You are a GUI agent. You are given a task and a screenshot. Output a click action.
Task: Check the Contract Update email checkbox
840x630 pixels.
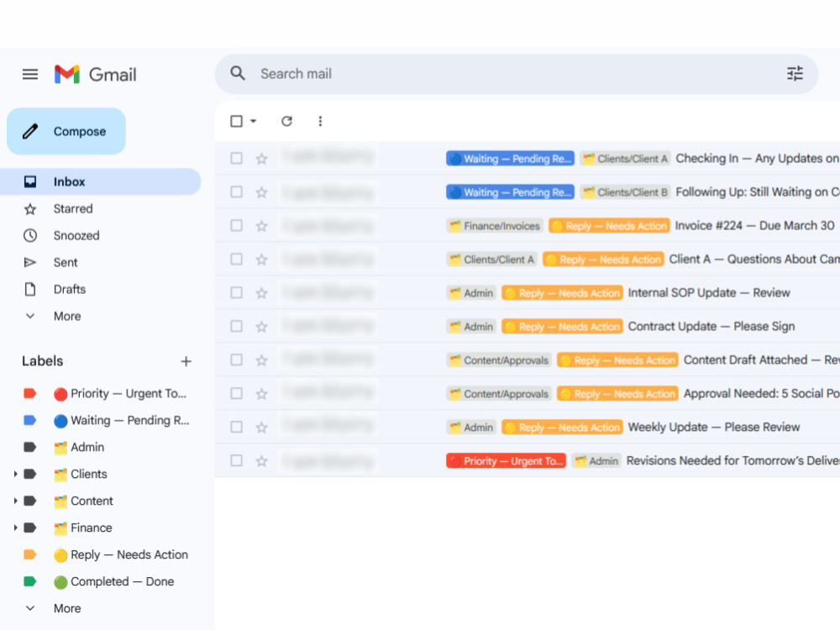[236, 326]
